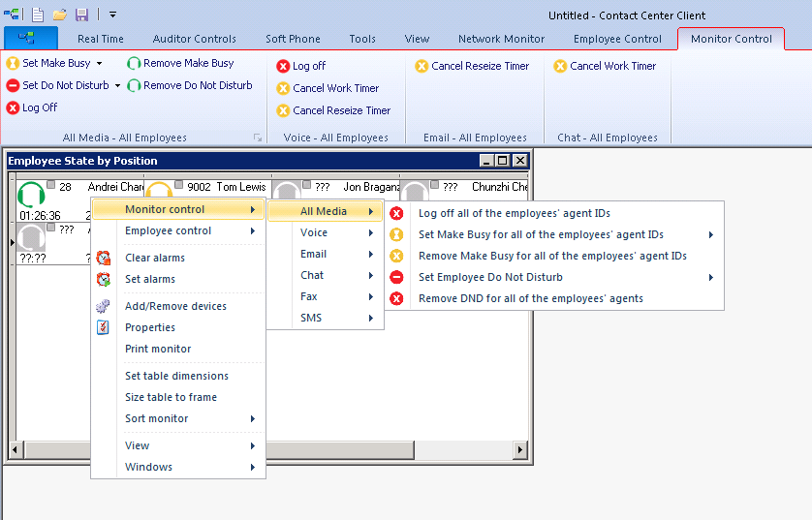Click the Save icon in quick access toolbar
This screenshot has height=520, width=812.
point(81,15)
